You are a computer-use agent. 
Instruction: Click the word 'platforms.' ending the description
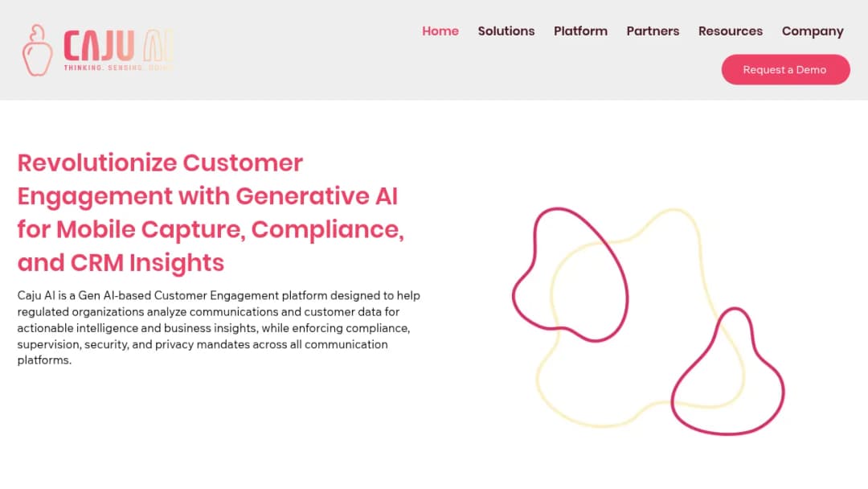(44, 360)
